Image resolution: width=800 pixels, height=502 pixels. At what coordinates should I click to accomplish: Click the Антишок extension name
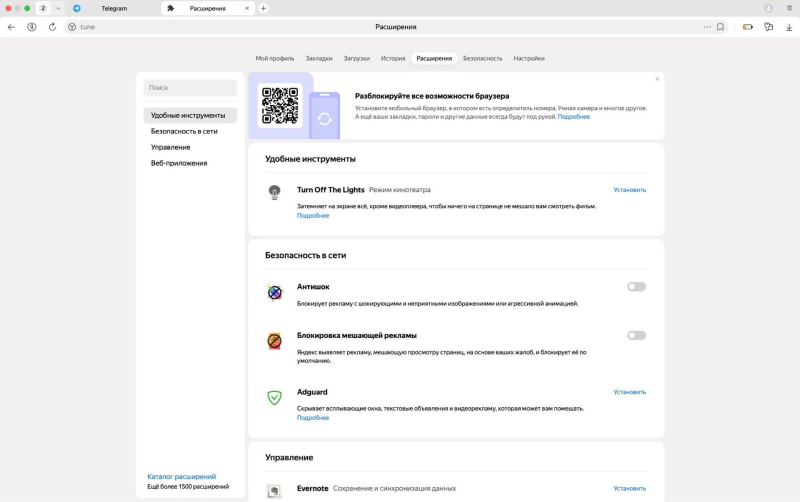tap(313, 287)
